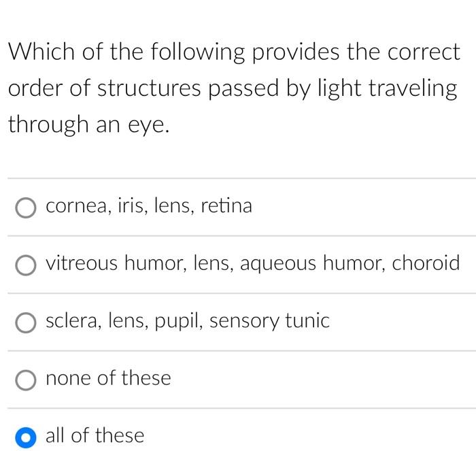This screenshot has width=476, height=451.
Task: Select the "none of these" radio button
Action: point(26,380)
